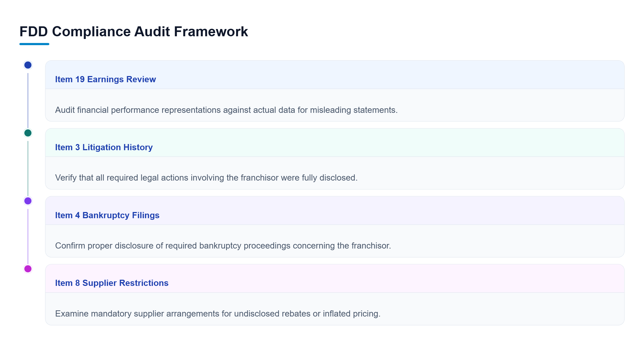Click the teal timeline dot
The width and height of the screenshot is (644, 345).
(x=28, y=133)
